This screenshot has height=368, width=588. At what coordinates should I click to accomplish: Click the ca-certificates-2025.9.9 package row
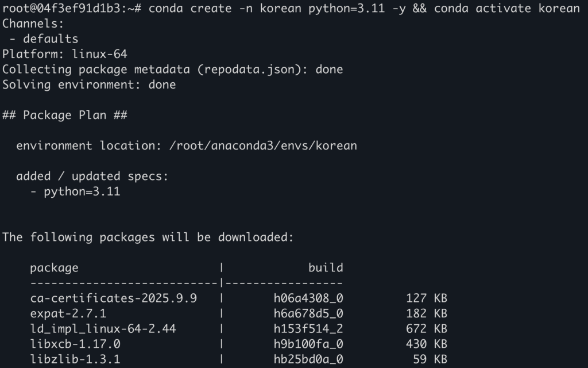pos(113,298)
